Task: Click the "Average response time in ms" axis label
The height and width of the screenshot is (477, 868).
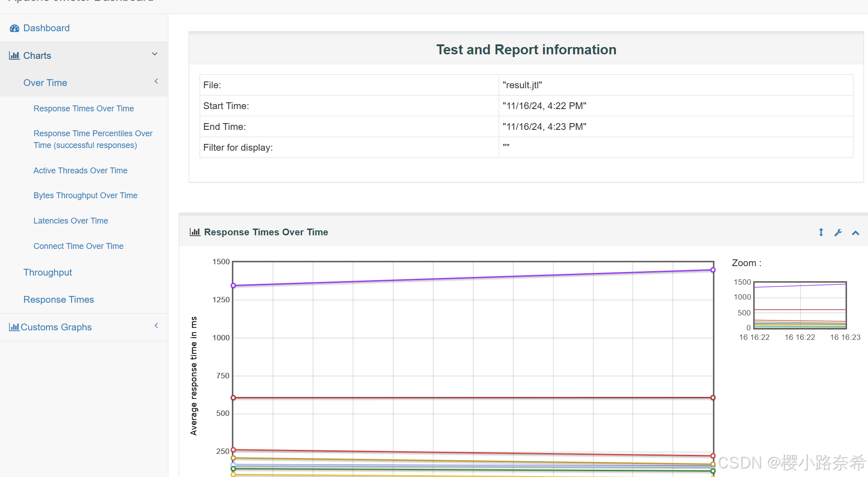Action: (194, 376)
